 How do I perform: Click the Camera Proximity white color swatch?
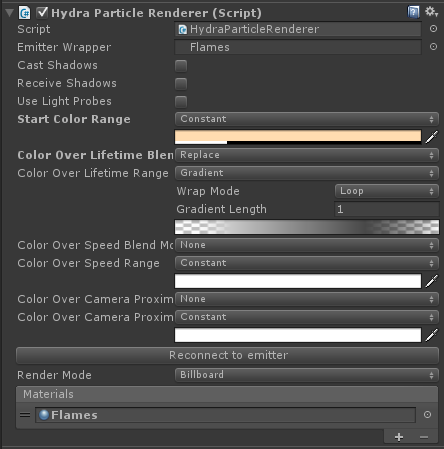point(298,335)
